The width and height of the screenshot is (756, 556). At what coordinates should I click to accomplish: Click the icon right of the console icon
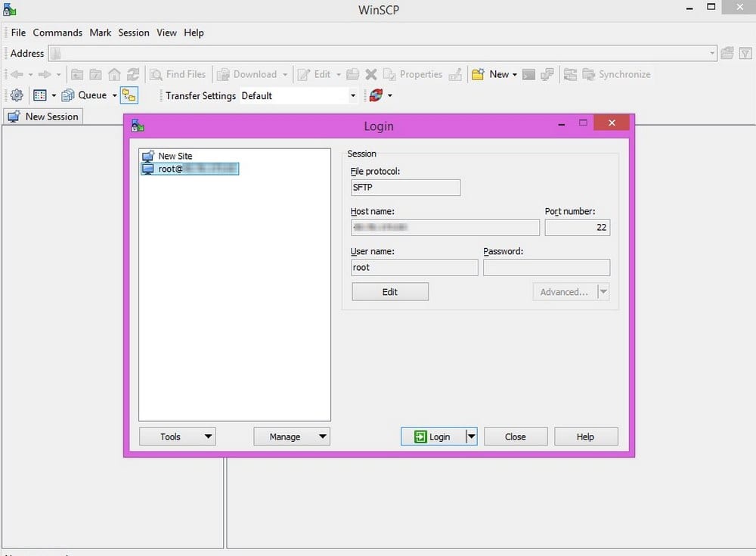pos(547,74)
